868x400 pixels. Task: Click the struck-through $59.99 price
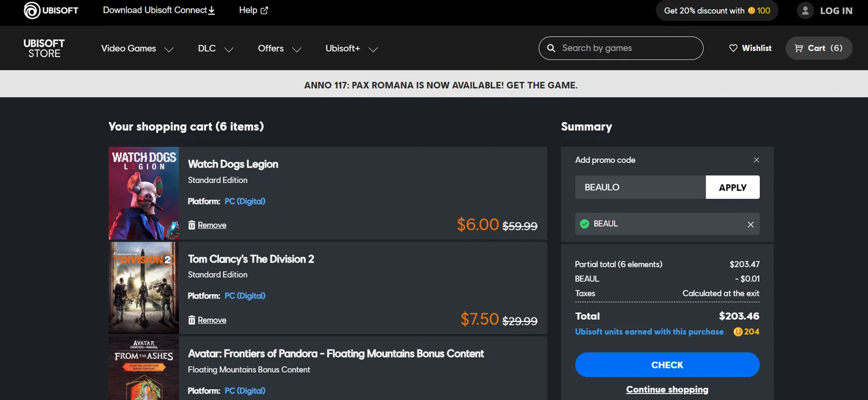pos(520,227)
